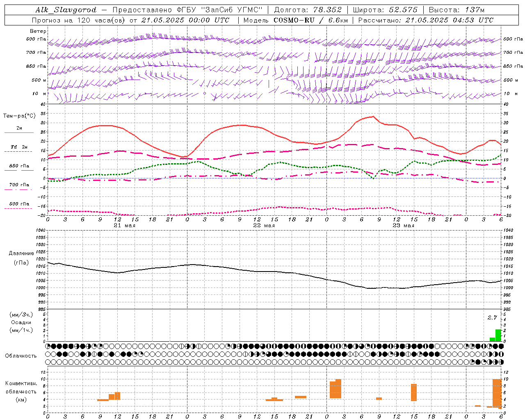Click the tallest green precipitation bar
525x420 pixels.
tap(498, 335)
